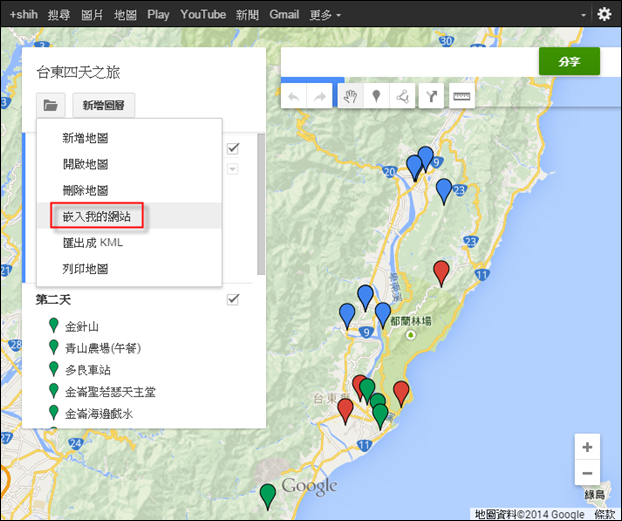Viewport: 622px width, 521px height.
Task: Select the 金崙海邊戲水 place entry
Action: [99, 414]
